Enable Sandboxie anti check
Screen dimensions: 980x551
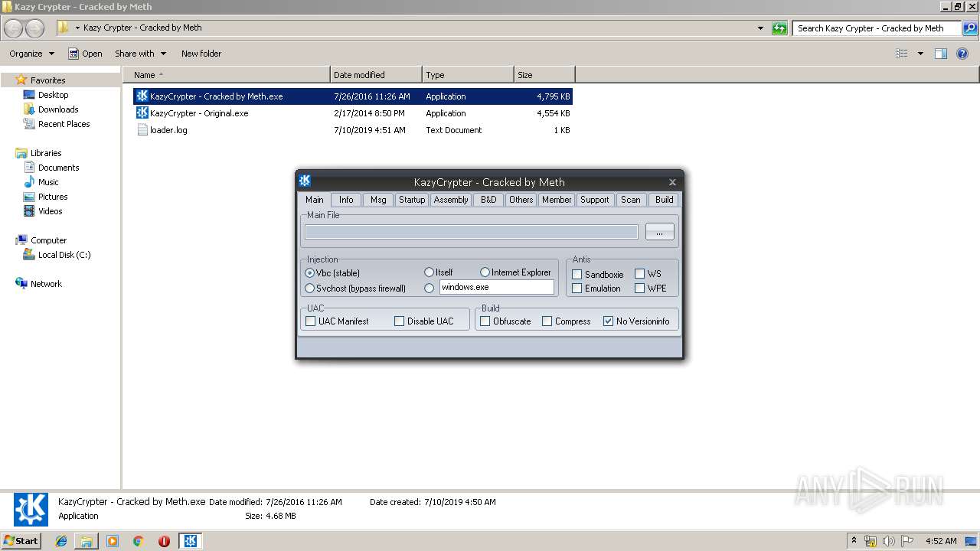click(577, 274)
